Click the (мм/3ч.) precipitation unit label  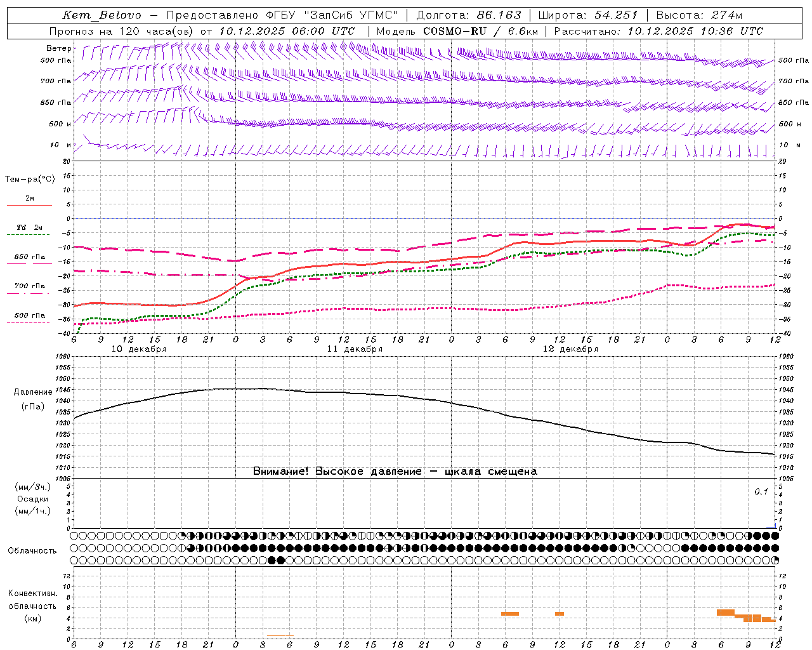tap(33, 487)
